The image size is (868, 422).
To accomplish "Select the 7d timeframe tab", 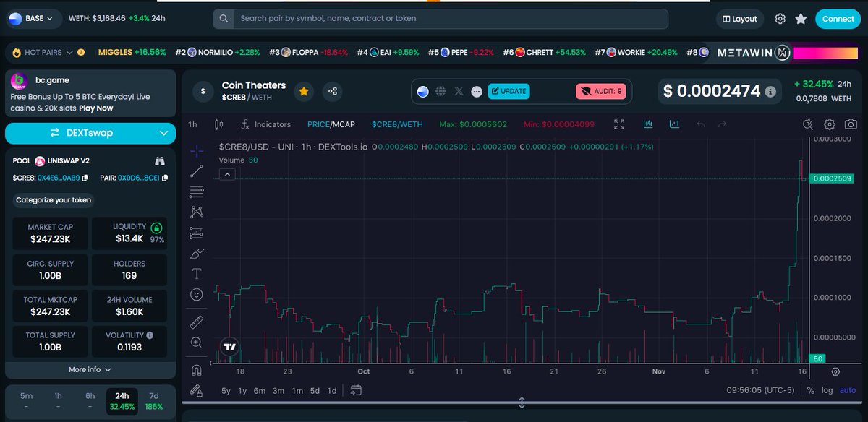I will tap(153, 399).
